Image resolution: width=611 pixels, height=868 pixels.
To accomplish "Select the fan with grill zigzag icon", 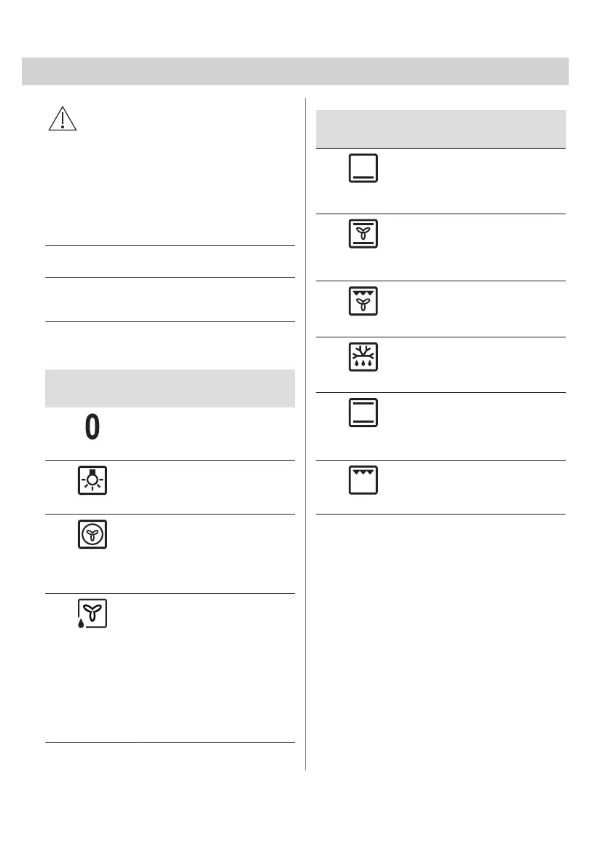I will click(363, 300).
